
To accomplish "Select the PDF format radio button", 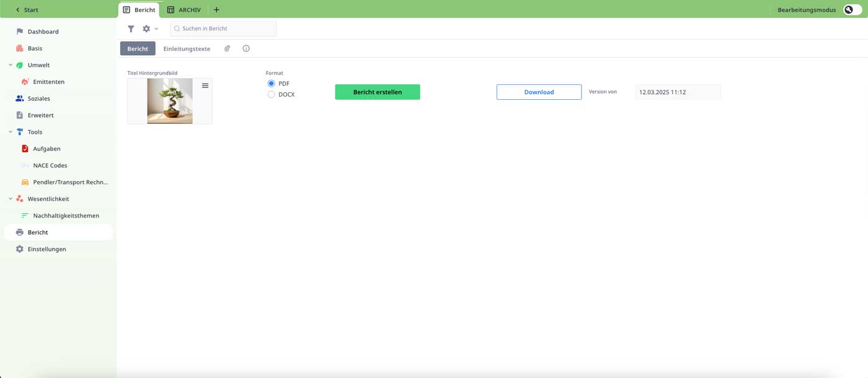I will pos(271,83).
